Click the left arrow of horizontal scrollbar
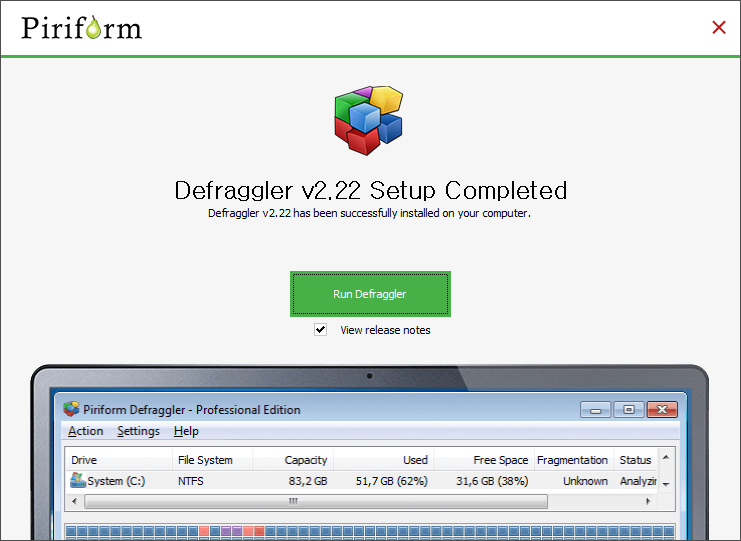The image size is (741, 541). 74,501
